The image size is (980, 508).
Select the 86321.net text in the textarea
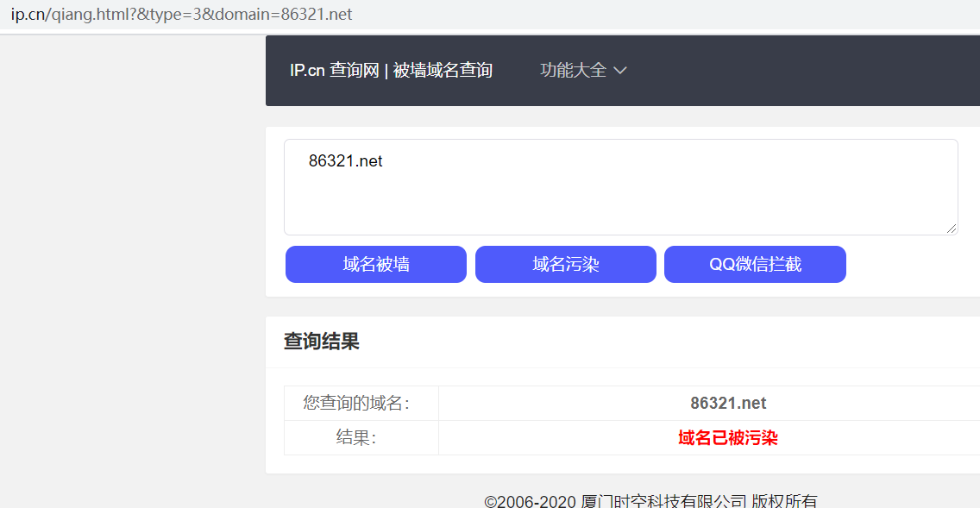(x=345, y=160)
